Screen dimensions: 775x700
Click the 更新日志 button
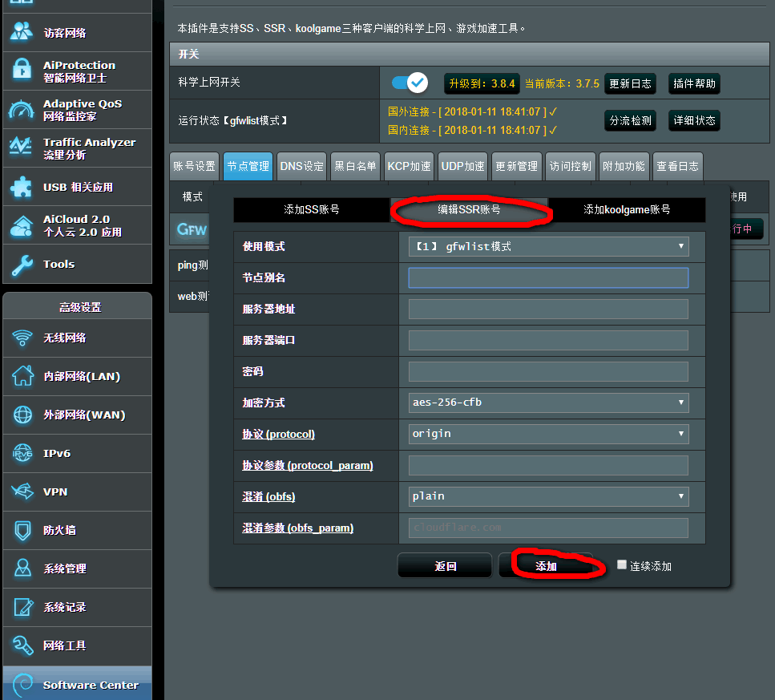630,83
